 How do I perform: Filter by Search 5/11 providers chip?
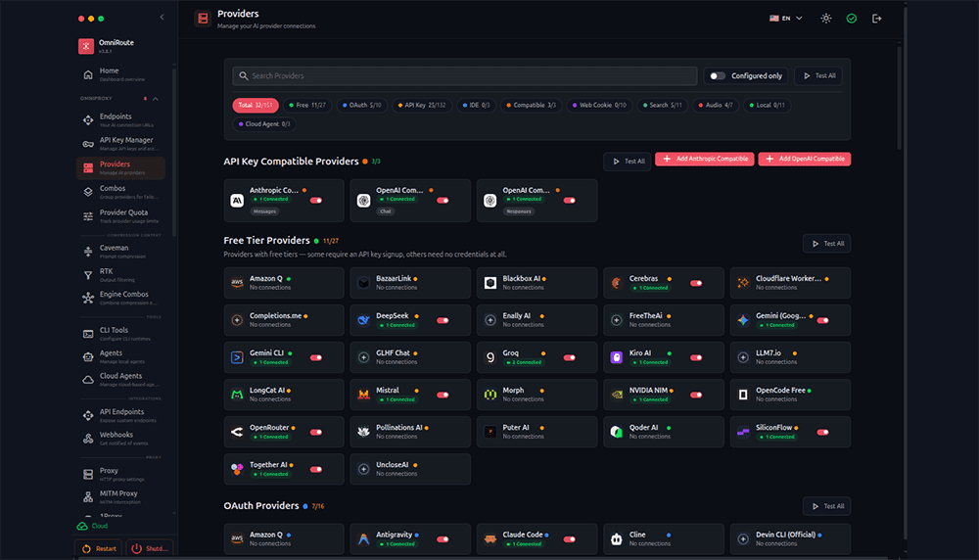tap(663, 105)
